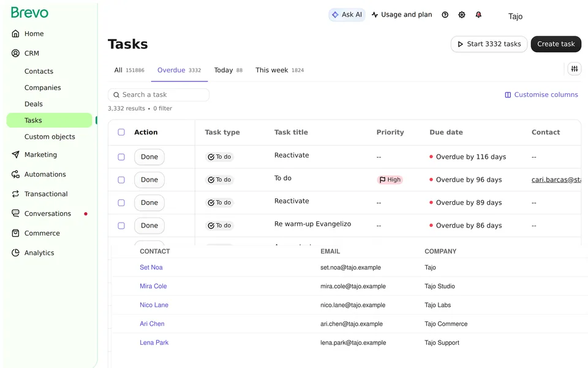Open the Lena Park contact link

pyautogui.click(x=154, y=342)
